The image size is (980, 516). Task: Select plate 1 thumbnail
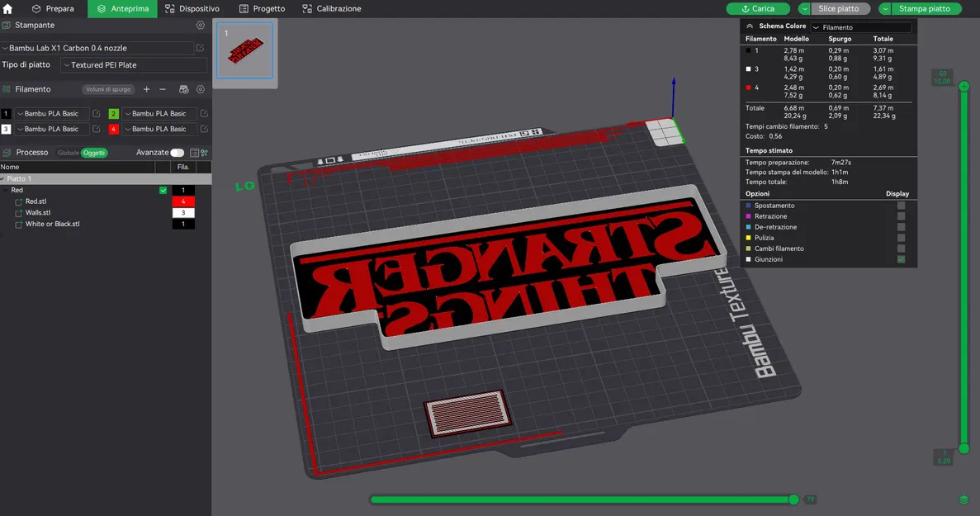(245, 50)
